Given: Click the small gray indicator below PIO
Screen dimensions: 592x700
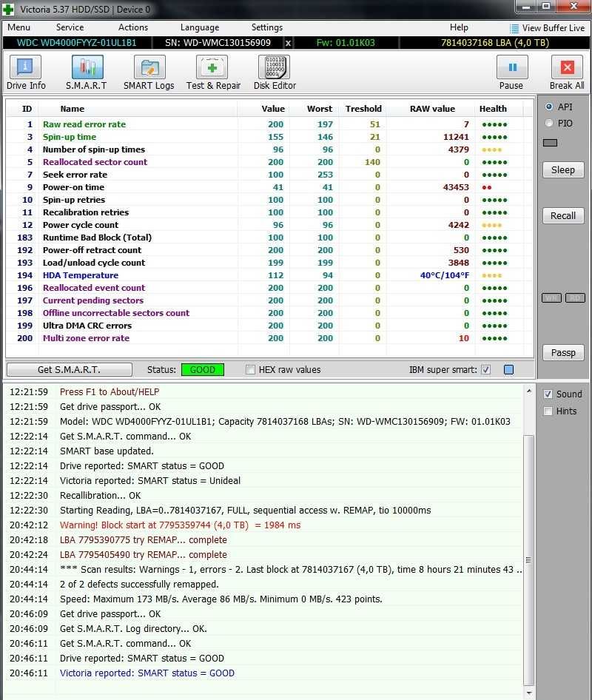Looking at the screenshot, I should tap(550, 143).
